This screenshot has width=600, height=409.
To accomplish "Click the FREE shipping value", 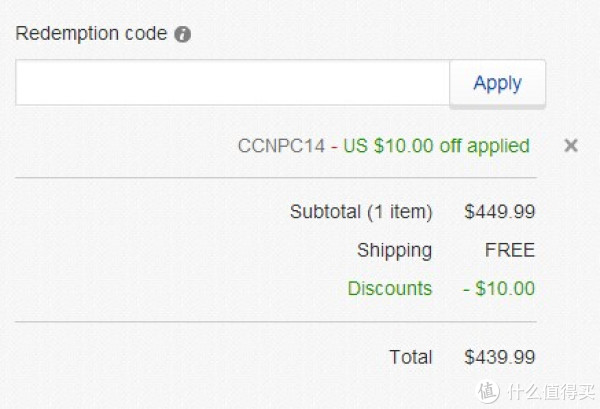I will [510, 251].
